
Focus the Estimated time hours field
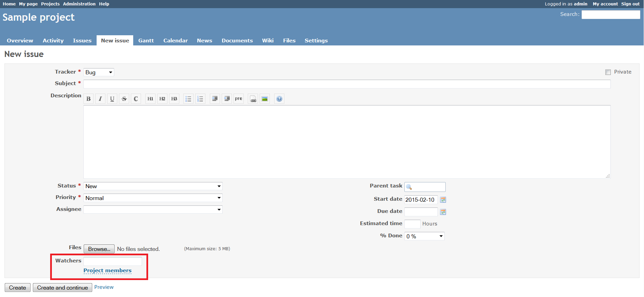(412, 224)
